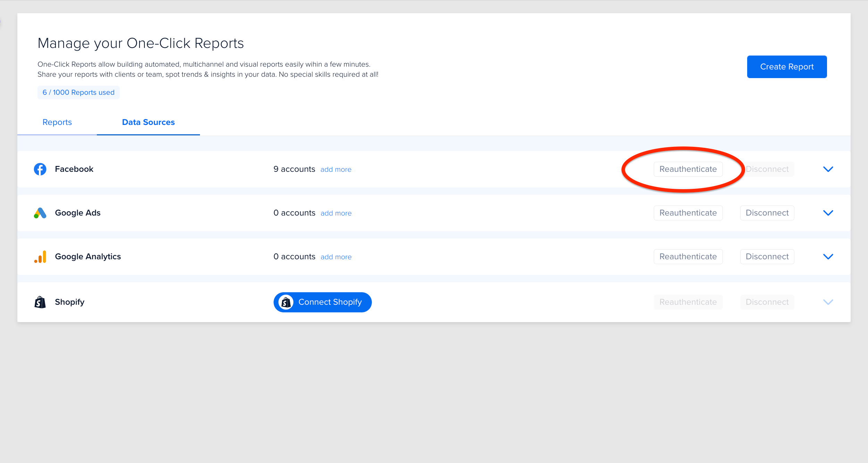Screen dimensions: 868x463
Task: Switch to the Reports tab
Action: [57, 122]
